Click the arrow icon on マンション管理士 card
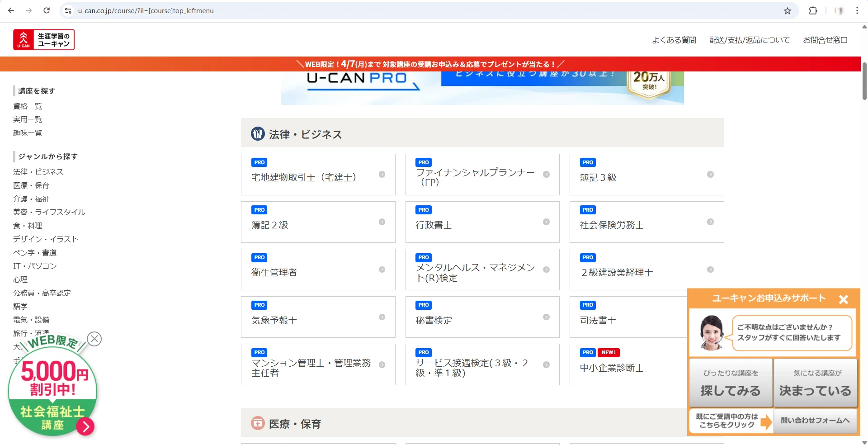 click(382, 365)
